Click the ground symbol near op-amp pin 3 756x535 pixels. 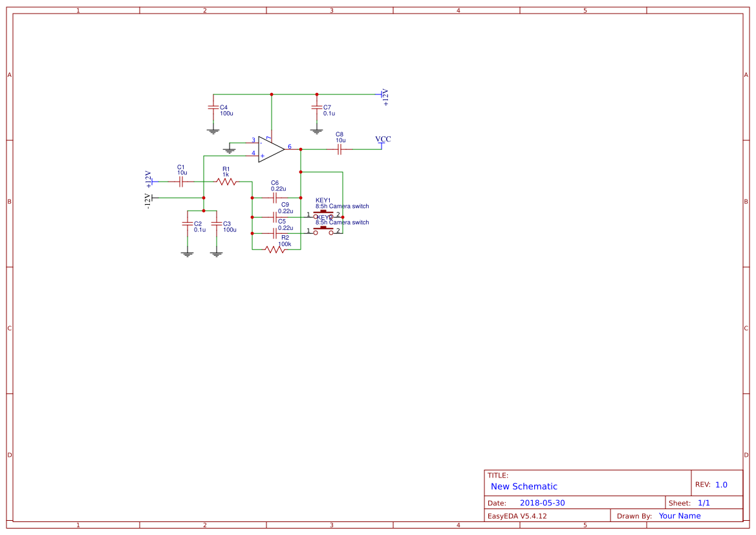coord(230,151)
